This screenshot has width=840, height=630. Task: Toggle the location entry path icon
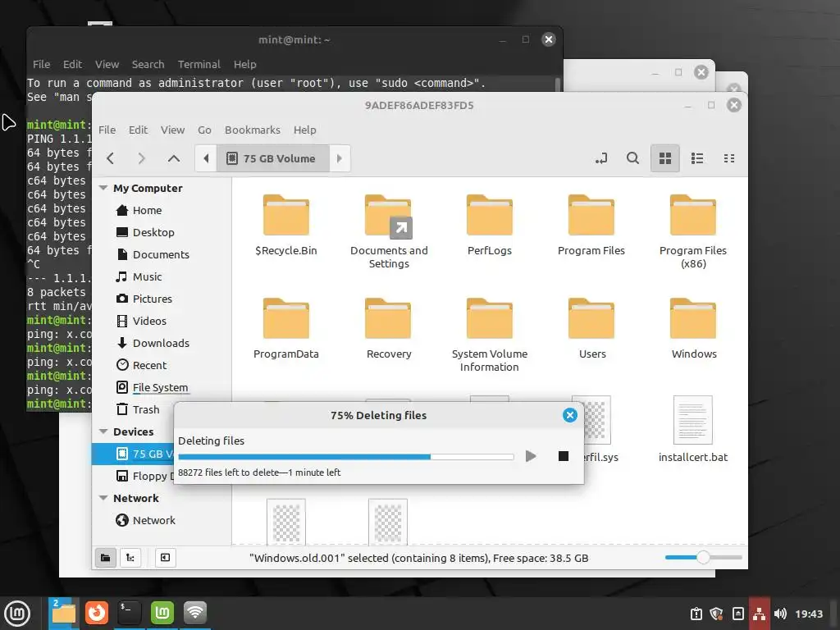[x=601, y=158]
